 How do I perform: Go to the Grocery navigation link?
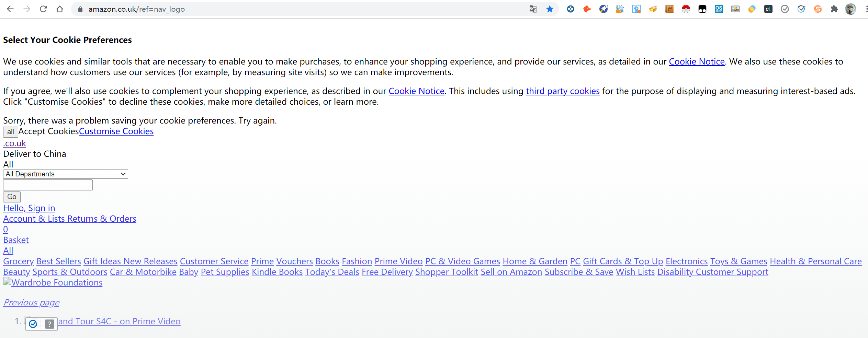click(x=19, y=261)
